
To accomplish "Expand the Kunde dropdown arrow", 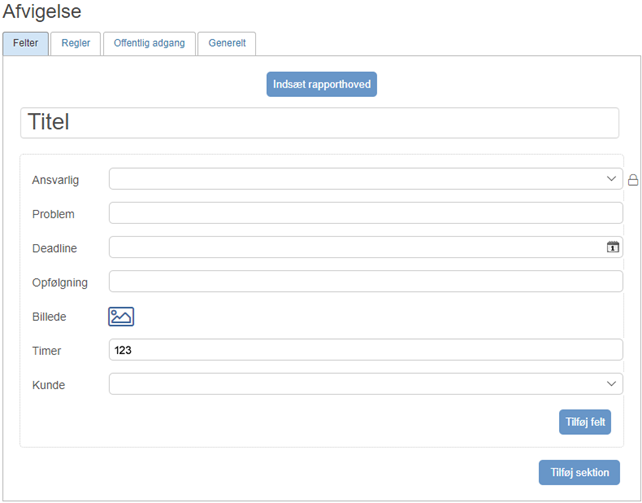I will coord(611,383).
